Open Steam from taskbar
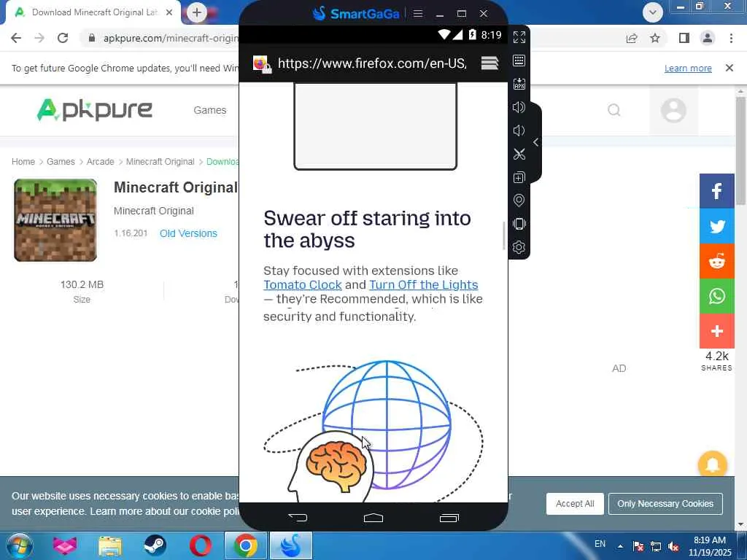The image size is (747, 560). coord(155,545)
